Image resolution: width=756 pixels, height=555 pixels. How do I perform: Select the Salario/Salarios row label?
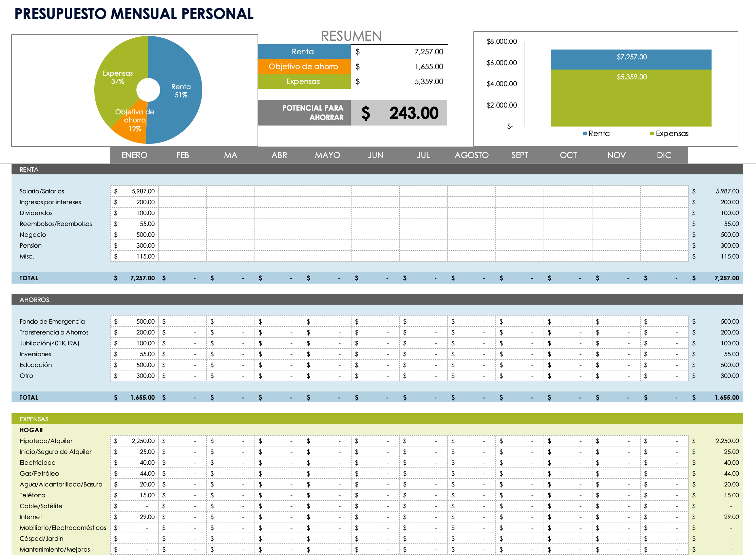42,191
